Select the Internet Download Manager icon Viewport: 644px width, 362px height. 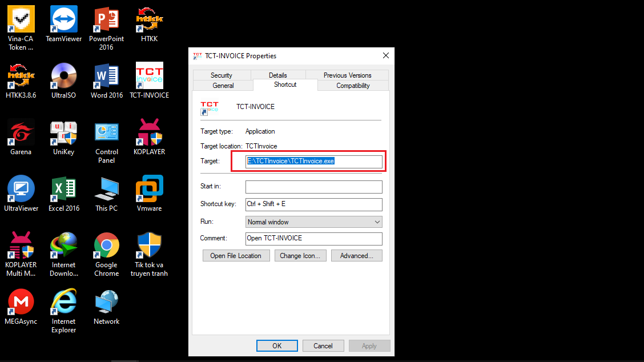coord(64,254)
